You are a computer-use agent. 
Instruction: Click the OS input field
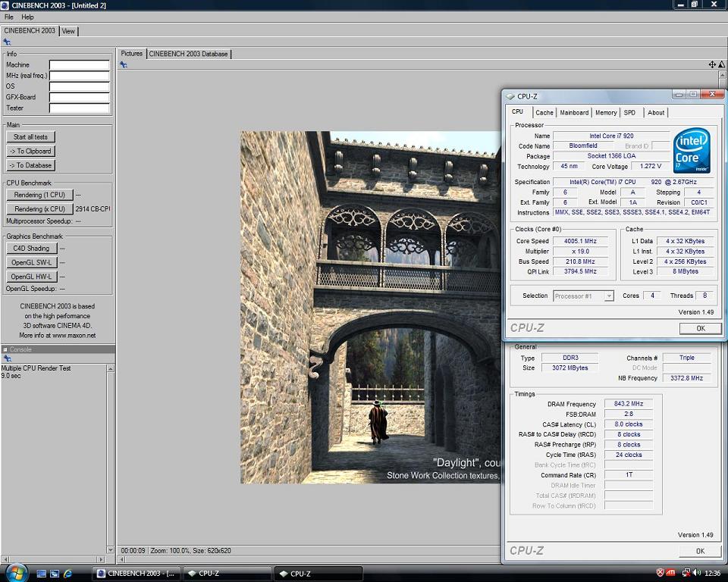(x=80, y=86)
